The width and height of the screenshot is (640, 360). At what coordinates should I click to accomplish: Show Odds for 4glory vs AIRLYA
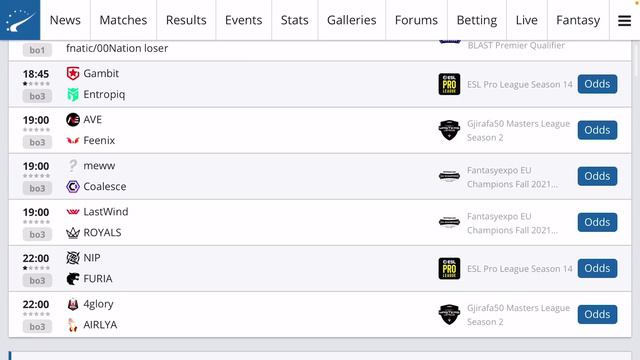pos(597,315)
